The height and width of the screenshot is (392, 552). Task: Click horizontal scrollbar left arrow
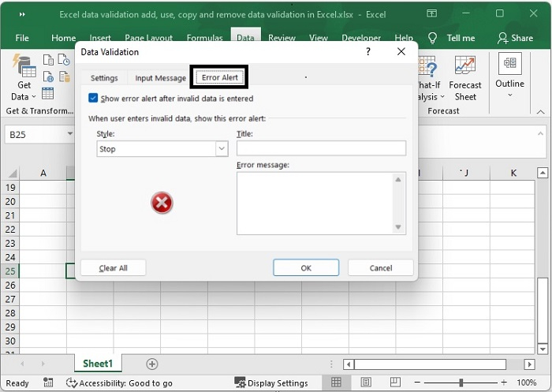pos(349,364)
